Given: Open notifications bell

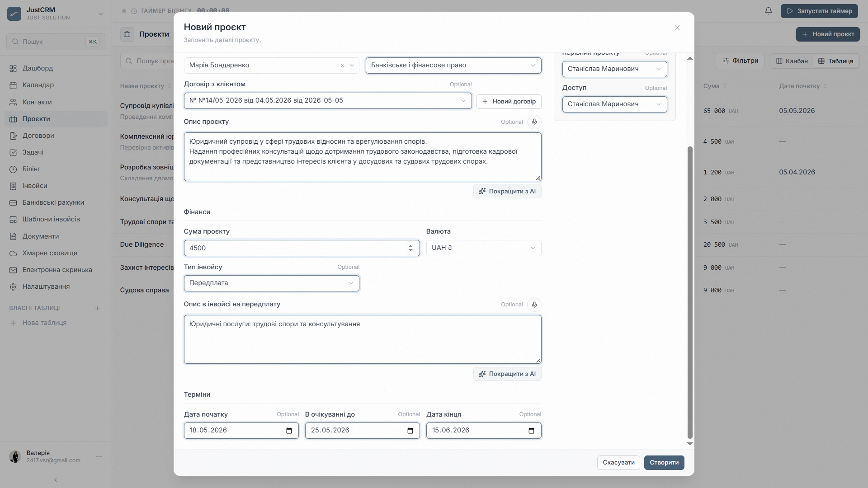Looking at the screenshot, I should [769, 11].
